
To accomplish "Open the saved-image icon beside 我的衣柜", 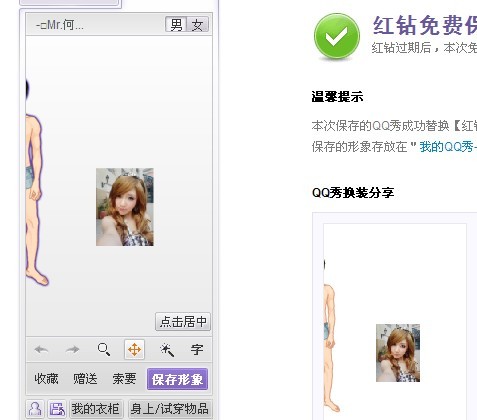I will tap(57, 409).
